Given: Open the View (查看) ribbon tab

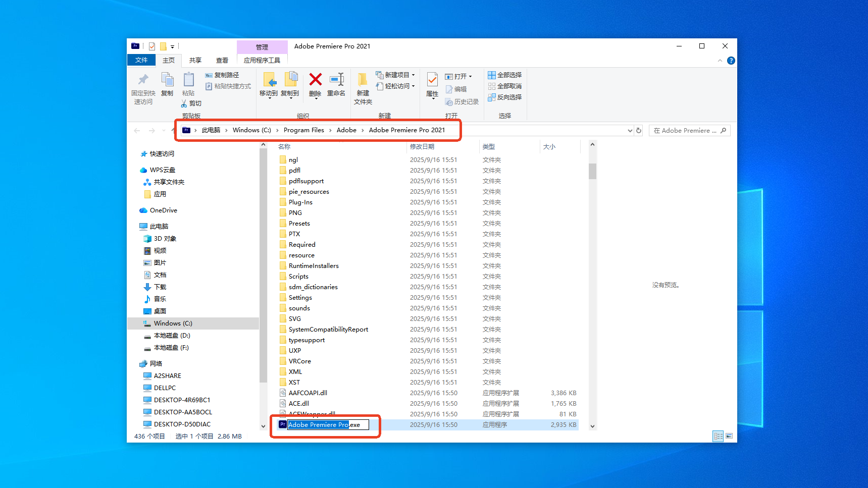Looking at the screenshot, I should 222,61.
